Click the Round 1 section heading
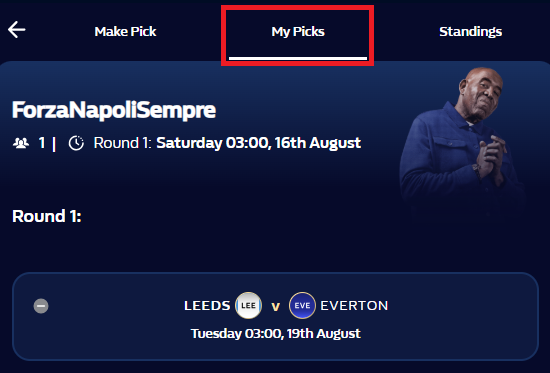This screenshot has height=373, width=550. tap(47, 216)
